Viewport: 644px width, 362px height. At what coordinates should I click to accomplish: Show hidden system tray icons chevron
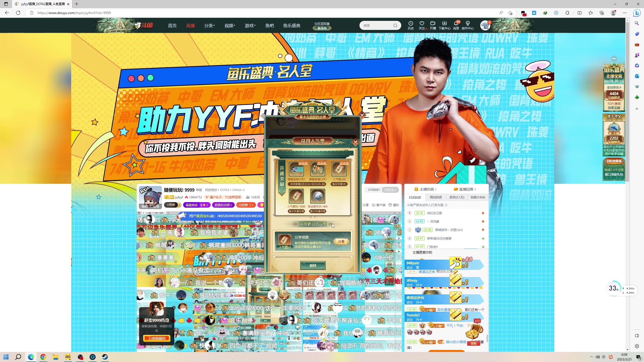(x=591, y=357)
